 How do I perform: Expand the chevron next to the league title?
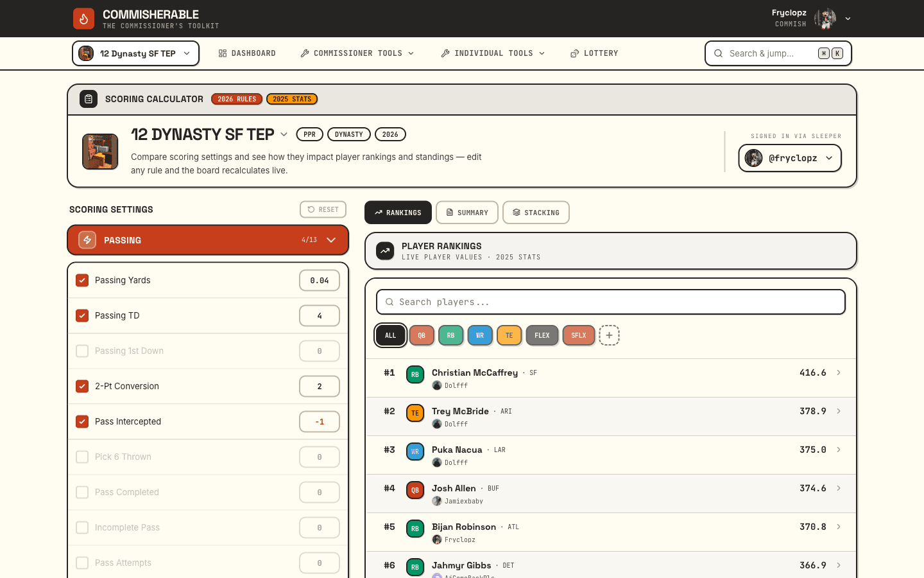(284, 134)
